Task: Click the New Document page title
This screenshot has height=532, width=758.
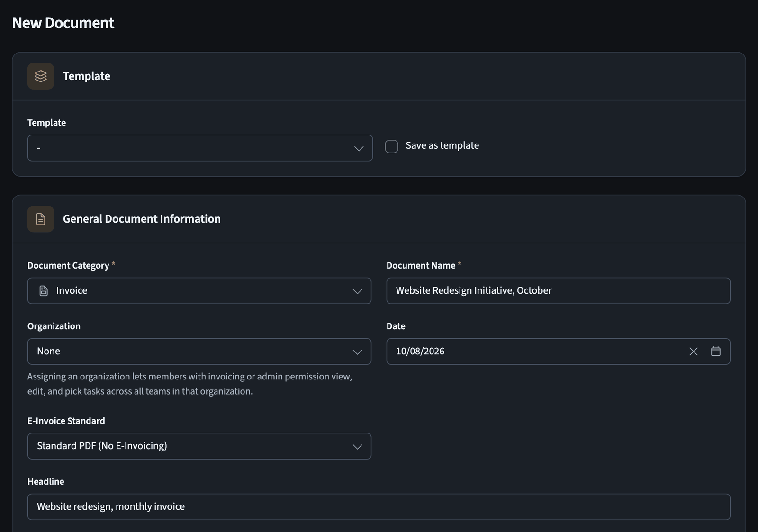Action: (x=63, y=23)
